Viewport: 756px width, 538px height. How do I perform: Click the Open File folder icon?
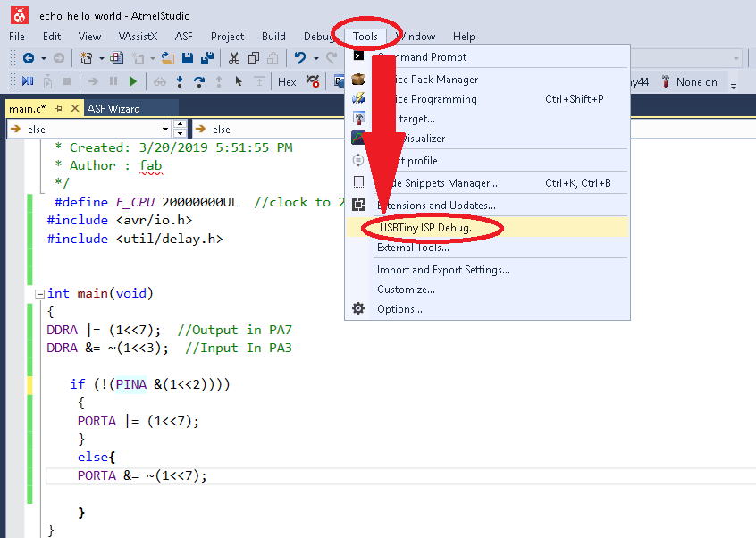click(167, 58)
